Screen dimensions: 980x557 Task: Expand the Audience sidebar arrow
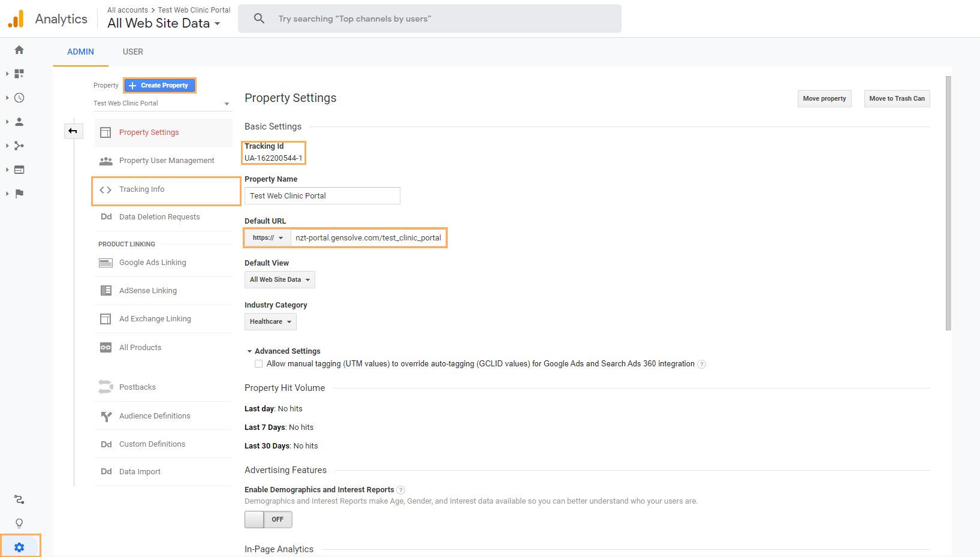coord(7,122)
